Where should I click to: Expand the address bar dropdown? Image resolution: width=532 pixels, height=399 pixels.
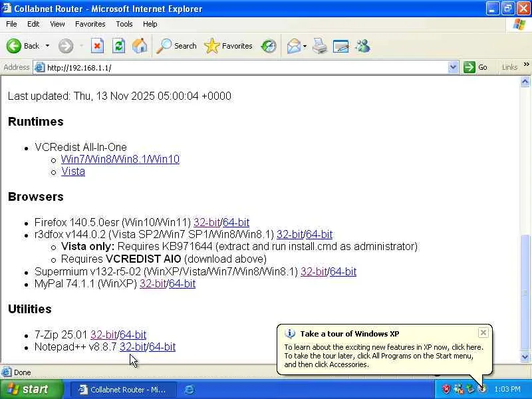pos(454,68)
